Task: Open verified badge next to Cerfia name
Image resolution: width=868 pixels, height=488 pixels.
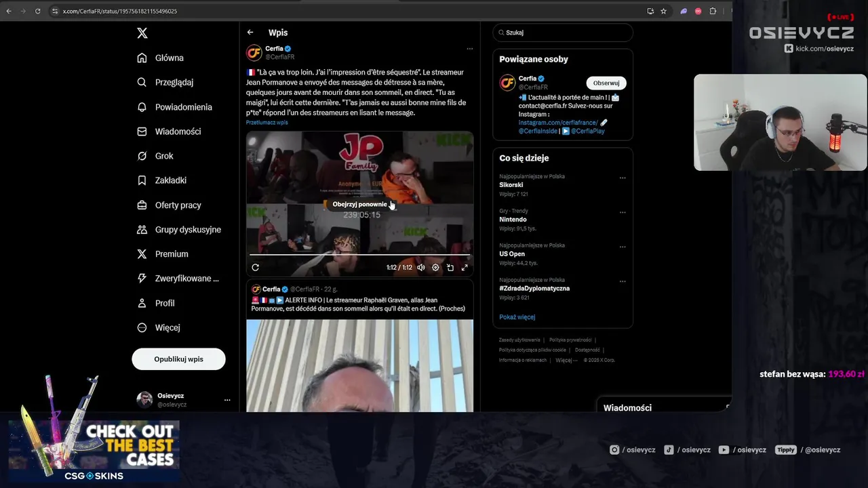Action: point(288,49)
